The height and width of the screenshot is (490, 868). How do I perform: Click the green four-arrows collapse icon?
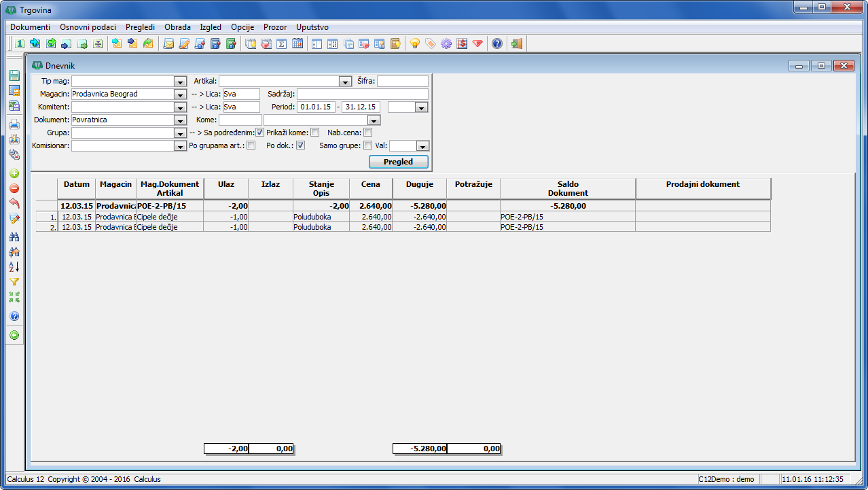pyautogui.click(x=14, y=296)
